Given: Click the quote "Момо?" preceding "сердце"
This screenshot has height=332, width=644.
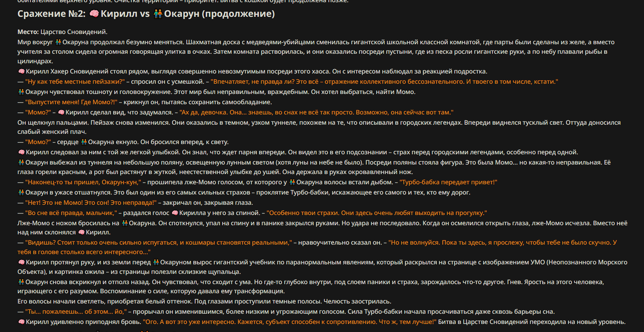Looking at the screenshot, I should [x=38, y=142].
